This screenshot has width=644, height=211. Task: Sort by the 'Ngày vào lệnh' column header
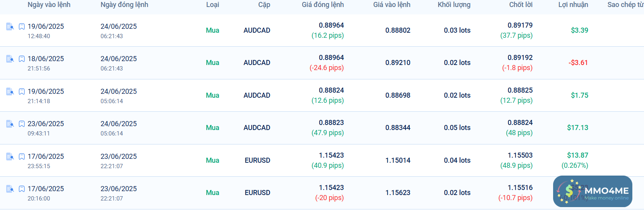point(49,5)
